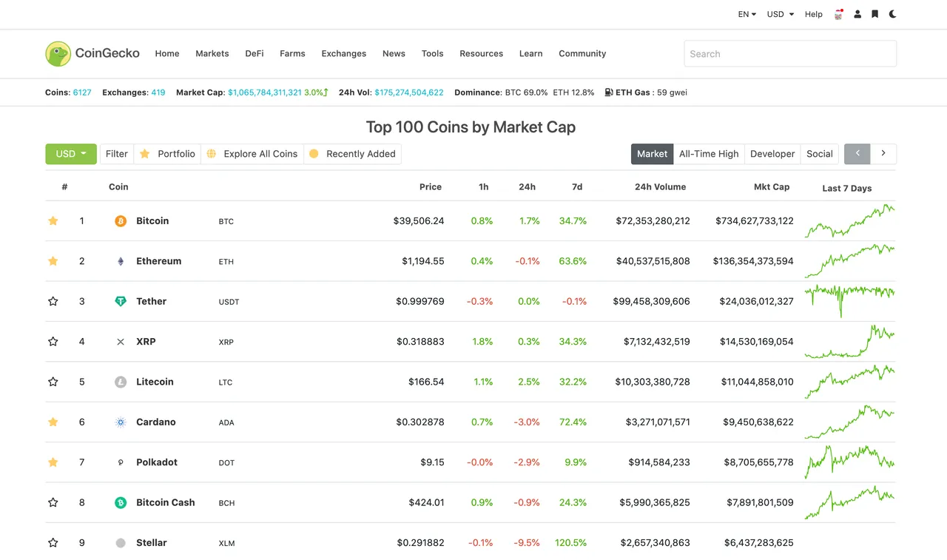The width and height of the screenshot is (947, 560).
Task: Open the Learn navigation item
Action: (531, 53)
